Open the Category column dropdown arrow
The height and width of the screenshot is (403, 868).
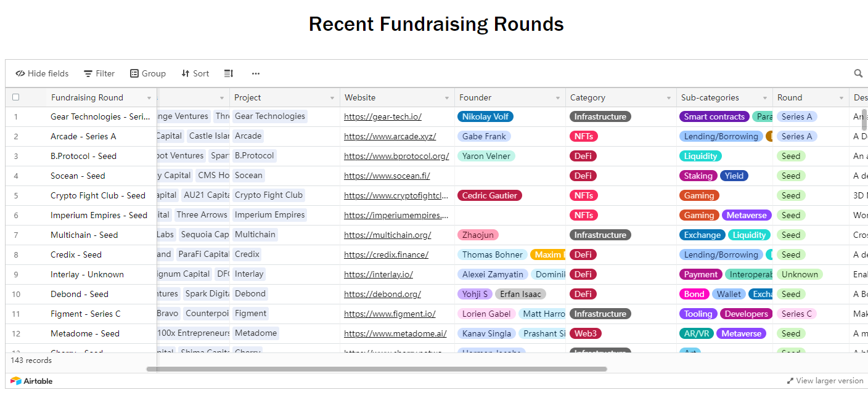[x=669, y=98]
